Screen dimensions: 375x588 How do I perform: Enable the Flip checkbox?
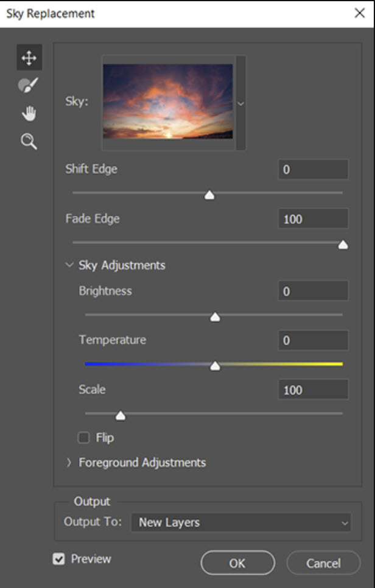tap(84, 437)
